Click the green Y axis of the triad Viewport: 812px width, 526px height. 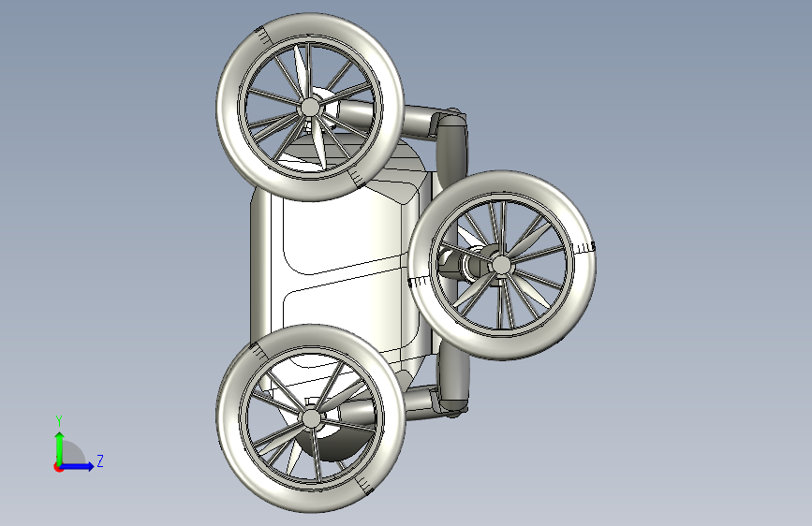tap(60, 447)
